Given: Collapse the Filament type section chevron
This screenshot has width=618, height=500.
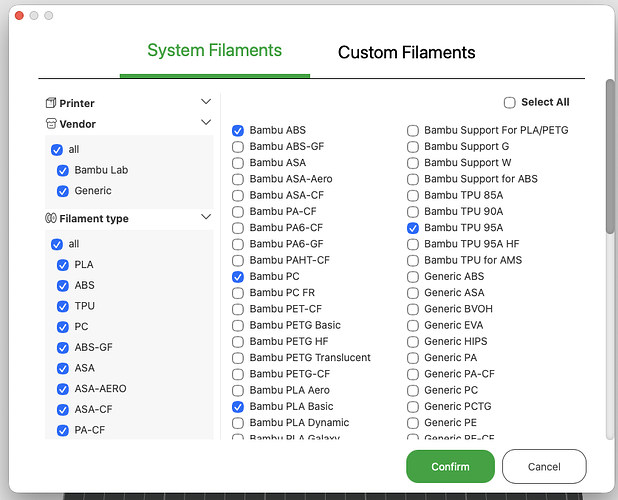Looking at the screenshot, I should coord(206,217).
